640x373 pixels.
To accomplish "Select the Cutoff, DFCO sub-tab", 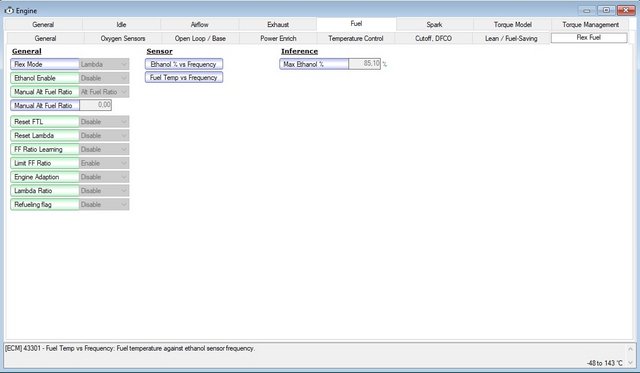I will point(433,38).
